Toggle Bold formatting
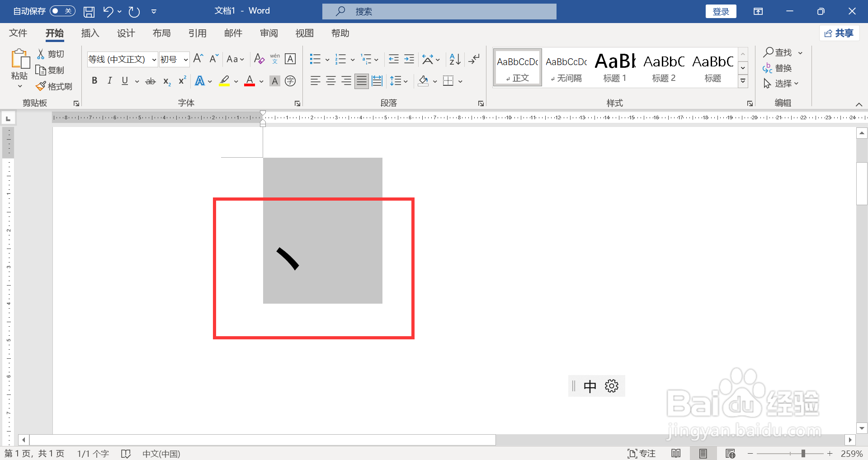 94,81
